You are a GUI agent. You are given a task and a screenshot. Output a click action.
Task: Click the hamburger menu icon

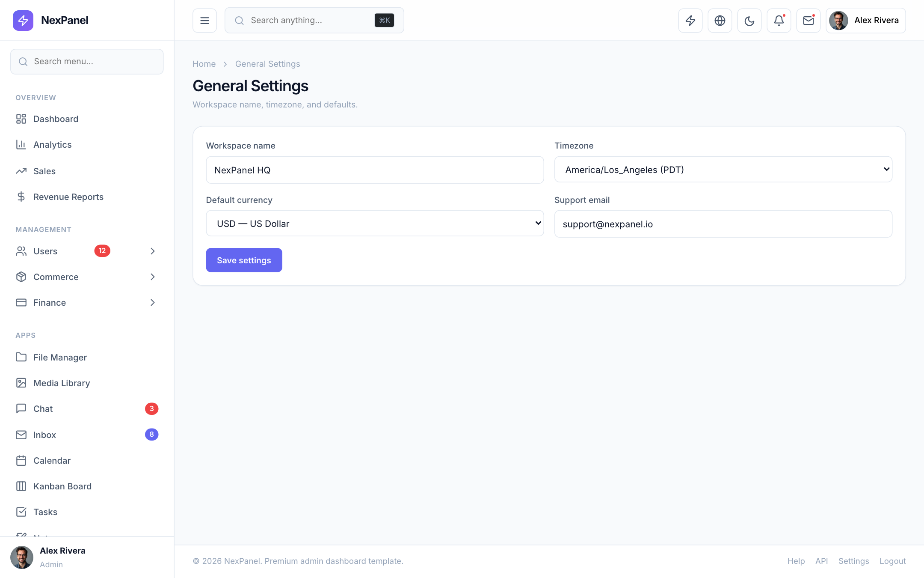204,21
